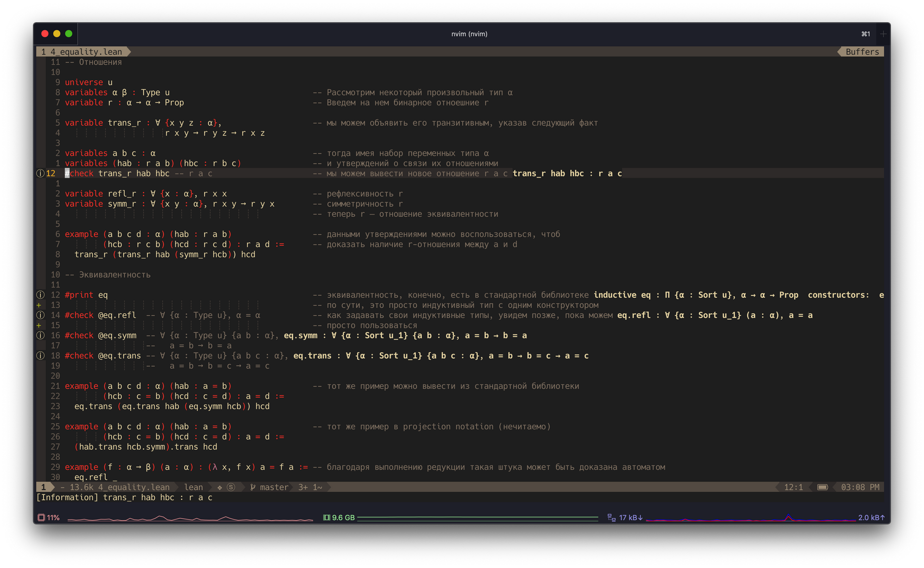Click the diamond icon in the statusline

coord(219,488)
